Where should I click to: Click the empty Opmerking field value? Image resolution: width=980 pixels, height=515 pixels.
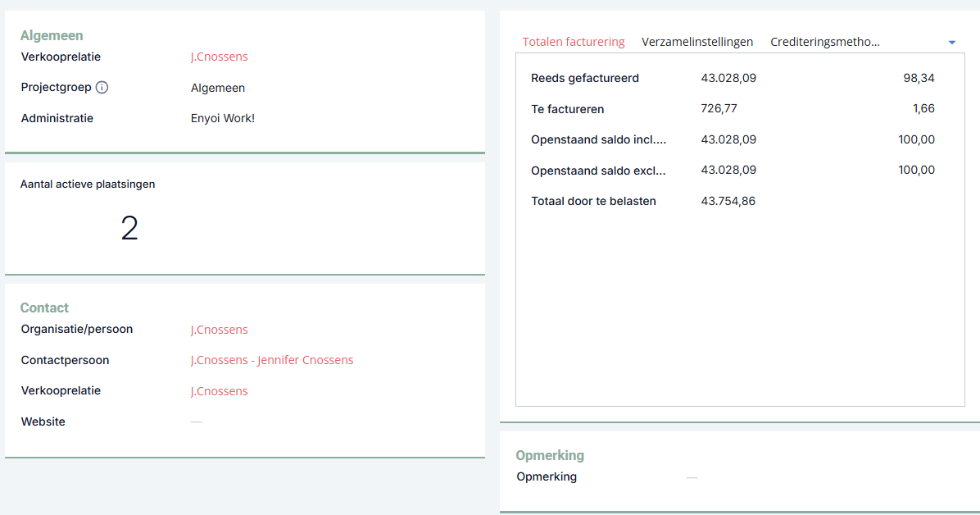(x=692, y=477)
